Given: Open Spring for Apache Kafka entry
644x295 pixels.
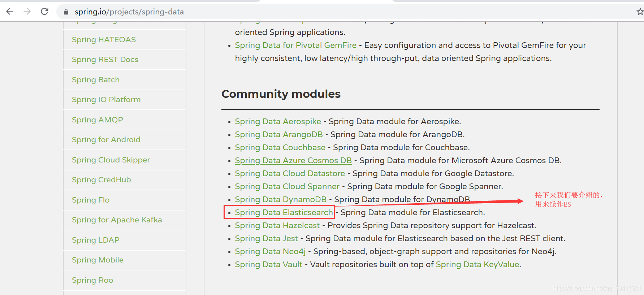Looking at the screenshot, I should (x=117, y=220).
